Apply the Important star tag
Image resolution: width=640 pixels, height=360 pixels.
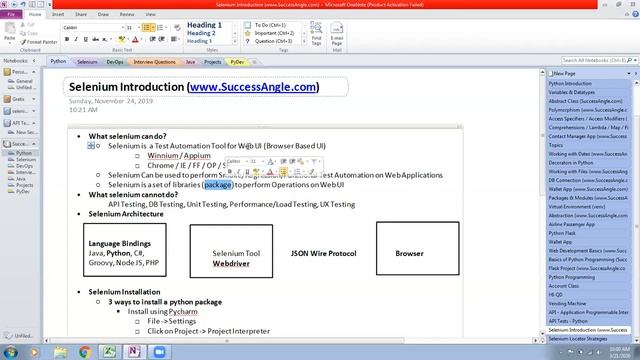coord(270,33)
